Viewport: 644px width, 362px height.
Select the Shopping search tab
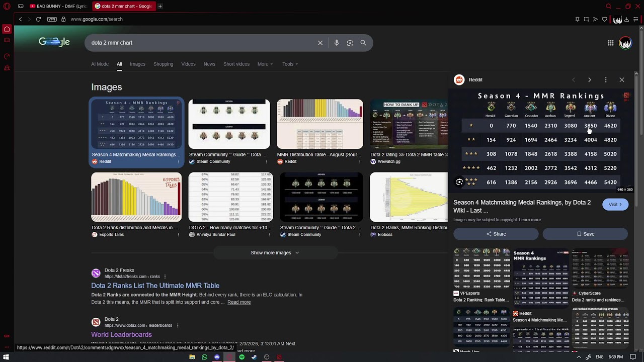pyautogui.click(x=163, y=64)
